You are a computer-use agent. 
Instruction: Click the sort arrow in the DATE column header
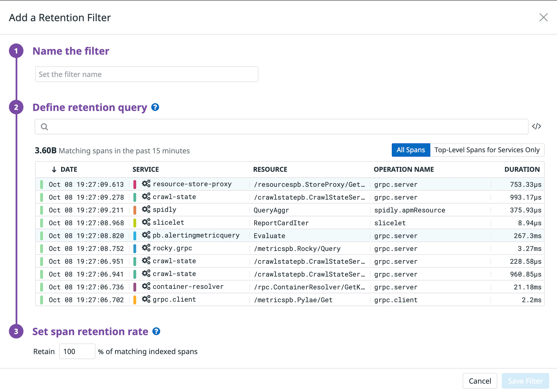pos(54,170)
